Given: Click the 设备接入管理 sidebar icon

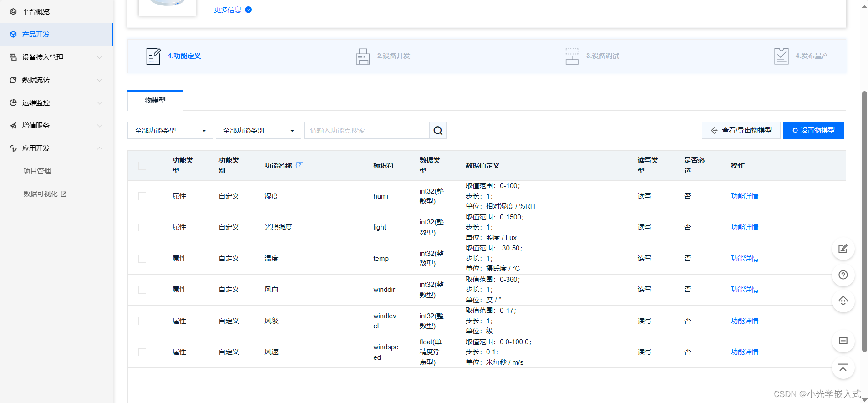Looking at the screenshot, I should pyautogui.click(x=13, y=57).
